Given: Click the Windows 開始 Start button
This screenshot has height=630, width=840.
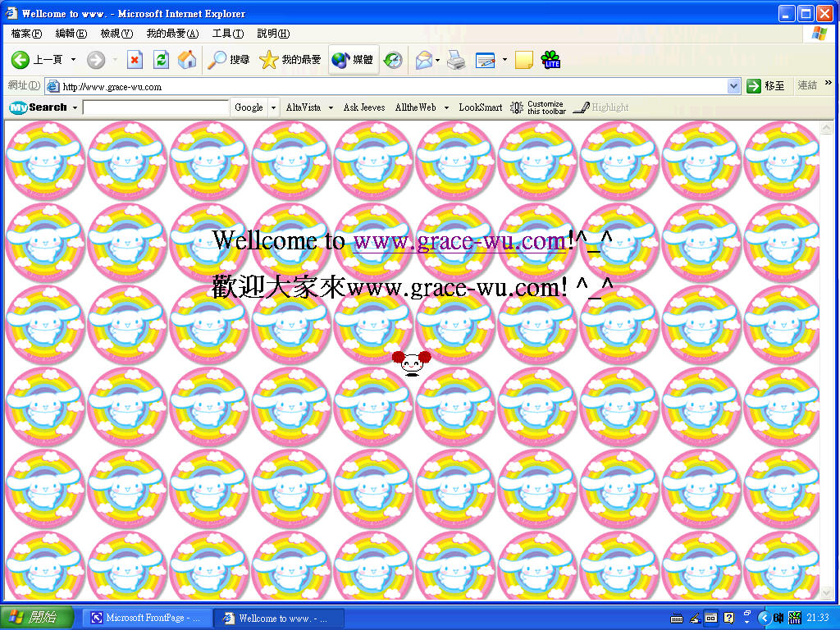Looking at the screenshot, I should (36, 618).
